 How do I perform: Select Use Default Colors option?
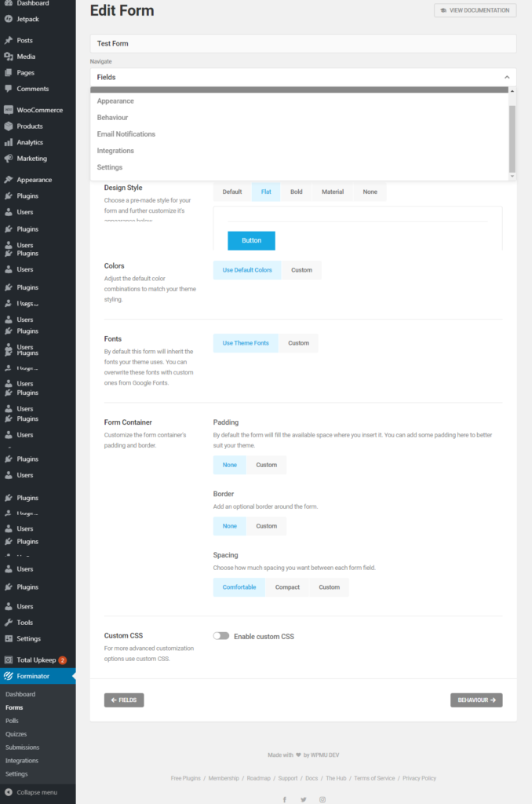(x=247, y=270)
